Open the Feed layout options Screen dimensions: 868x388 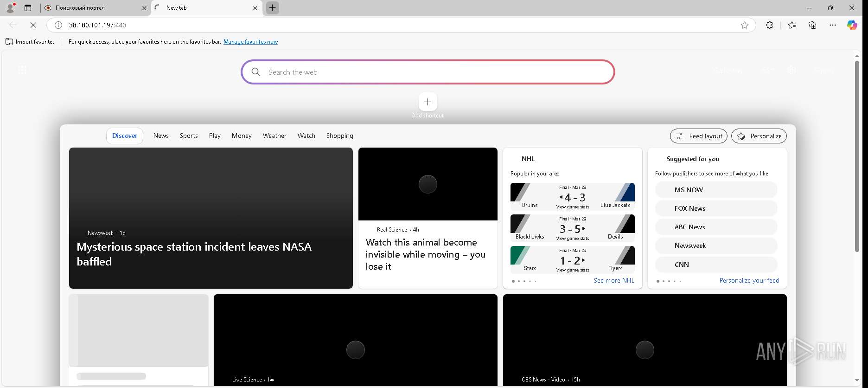[699, 136]
